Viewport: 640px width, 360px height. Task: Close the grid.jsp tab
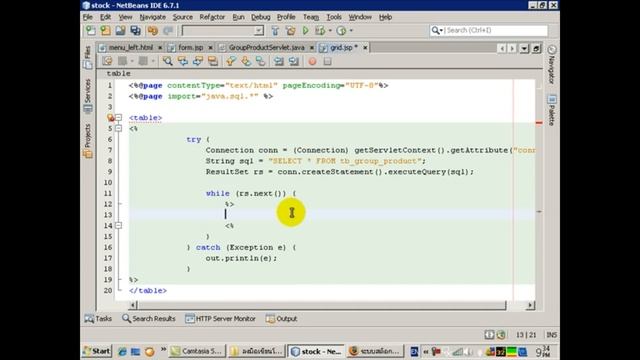(365, 48)
